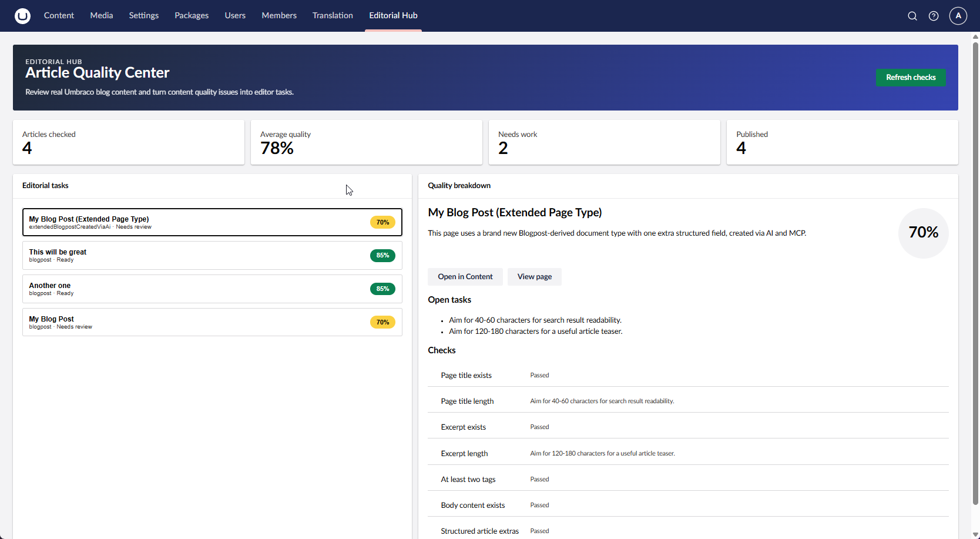Select the 'This will be great' task

[x=212, y=256]
